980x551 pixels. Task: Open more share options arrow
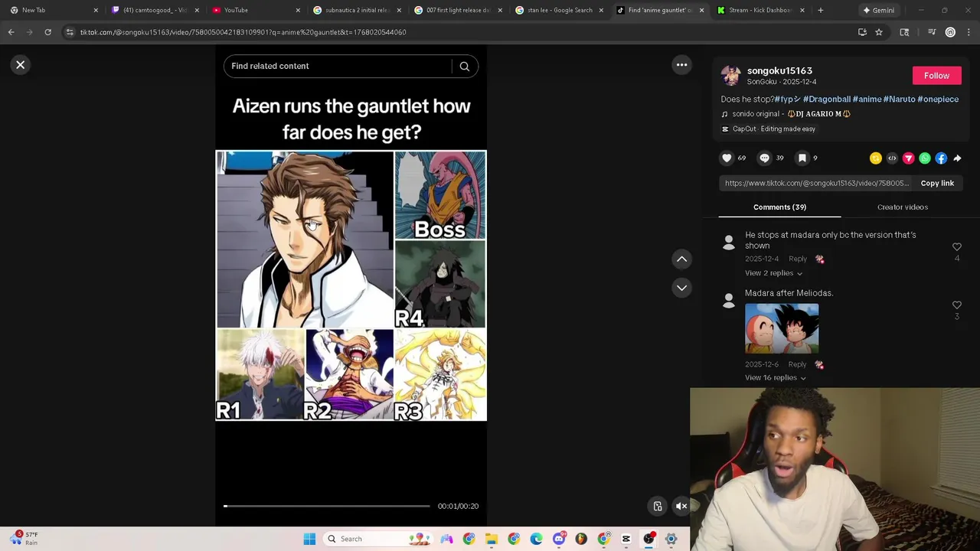pos(957,158)
